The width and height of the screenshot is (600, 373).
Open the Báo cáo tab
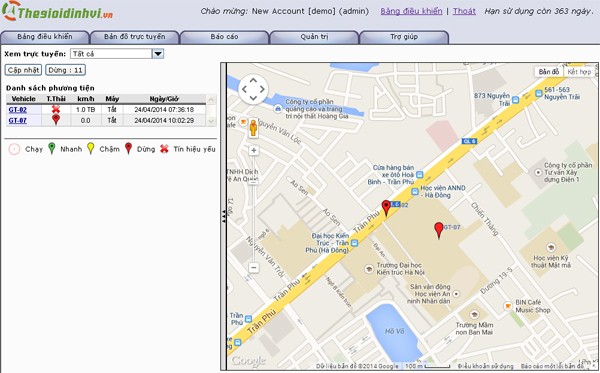pyautogui.click(x=224, y=37)
